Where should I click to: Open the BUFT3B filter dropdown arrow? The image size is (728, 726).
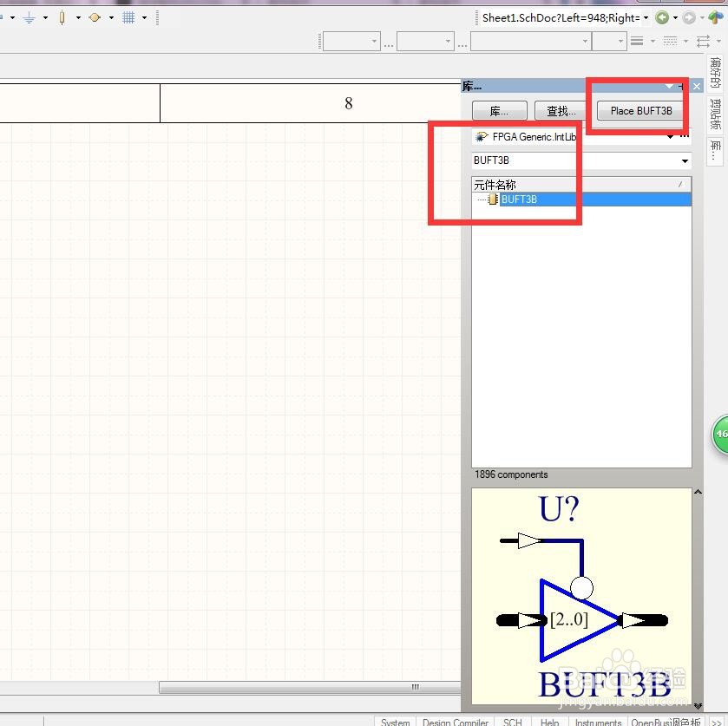[685, 161]
